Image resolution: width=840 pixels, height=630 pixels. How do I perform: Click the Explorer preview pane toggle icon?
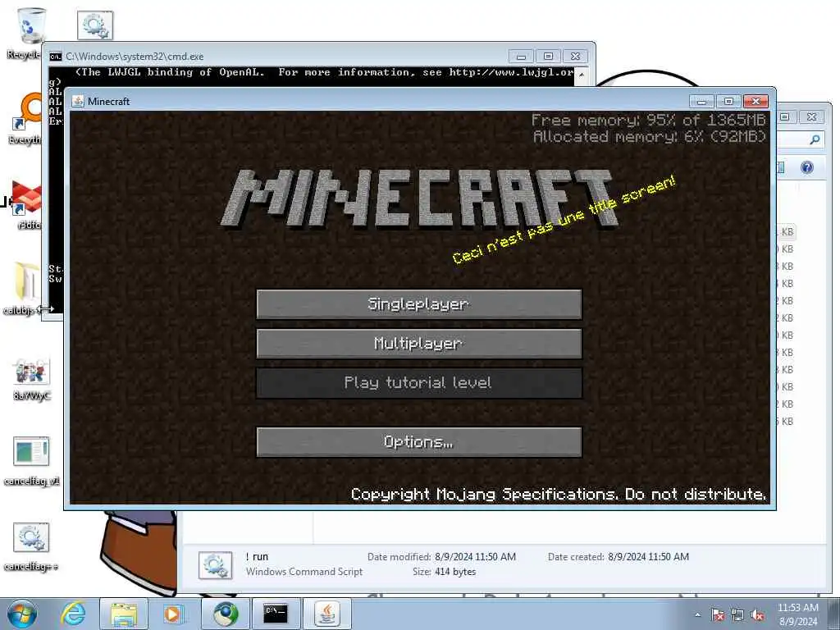click(781, 167)
